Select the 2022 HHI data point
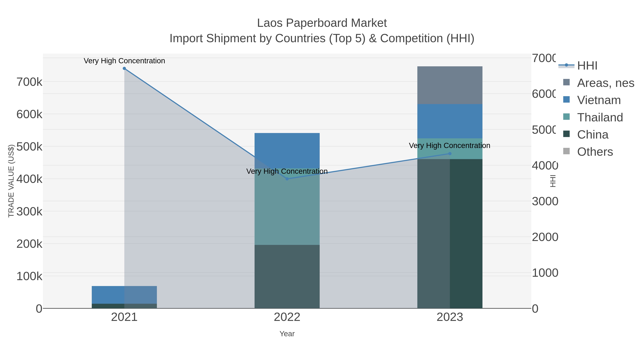This screenshot has height=362, width=644. (287, 179)
